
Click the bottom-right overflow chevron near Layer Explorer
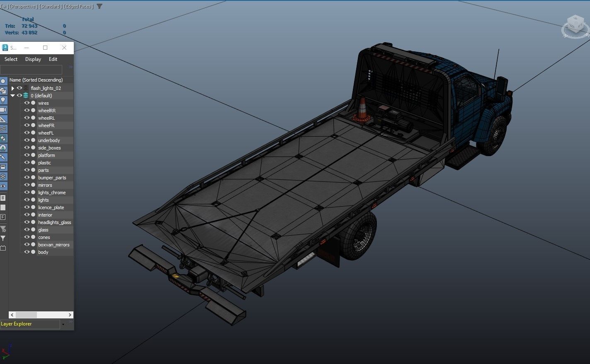coord(70,322)
